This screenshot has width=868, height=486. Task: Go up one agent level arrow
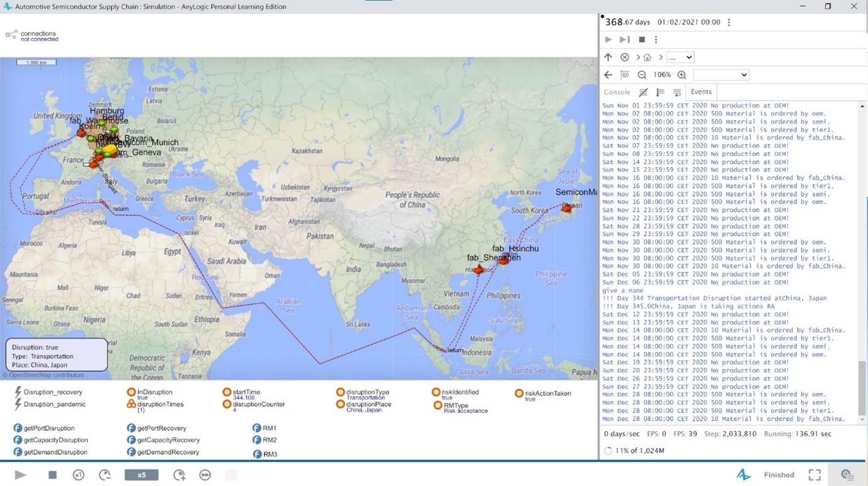(x=608, y=57)
